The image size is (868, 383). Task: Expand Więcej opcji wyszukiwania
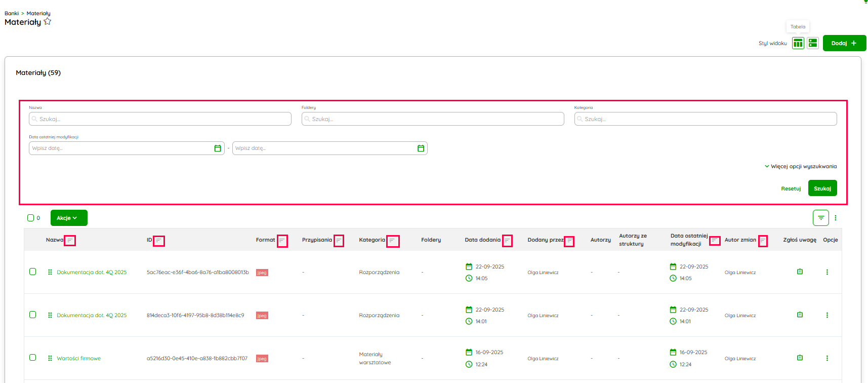coord(800,166)
